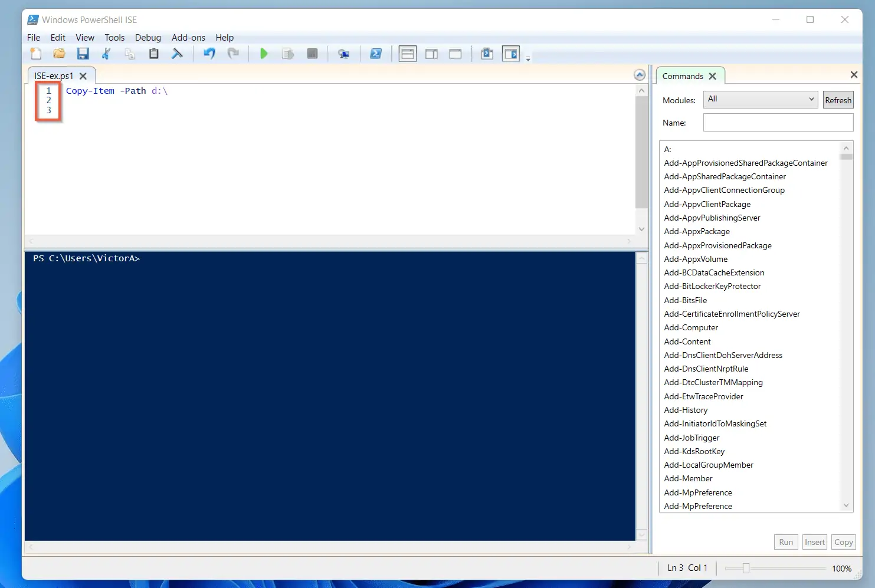
Task: Close the Commands tab with its X
Action: click(x=712, y=76)
